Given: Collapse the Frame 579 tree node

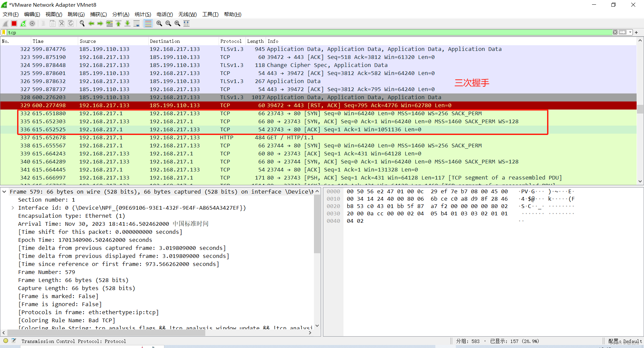Looking at the screenshot, I should 4,192.
